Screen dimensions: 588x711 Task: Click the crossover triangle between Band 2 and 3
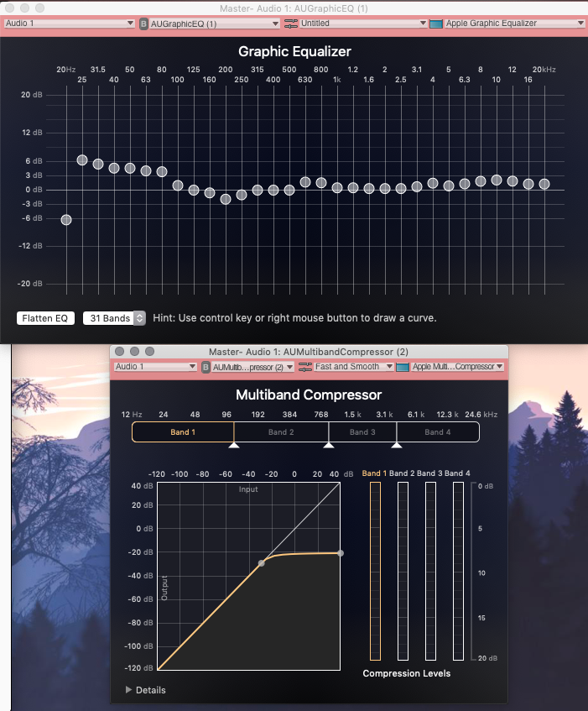coord(329,445)
